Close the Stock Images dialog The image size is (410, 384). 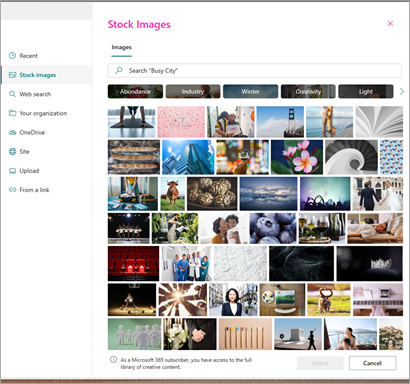(390, 23)
